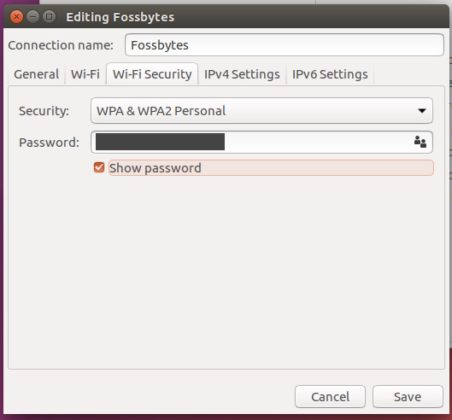Uncheck the Show password checkbox
This screenshot has width=452, height=420.
[99, 167]
